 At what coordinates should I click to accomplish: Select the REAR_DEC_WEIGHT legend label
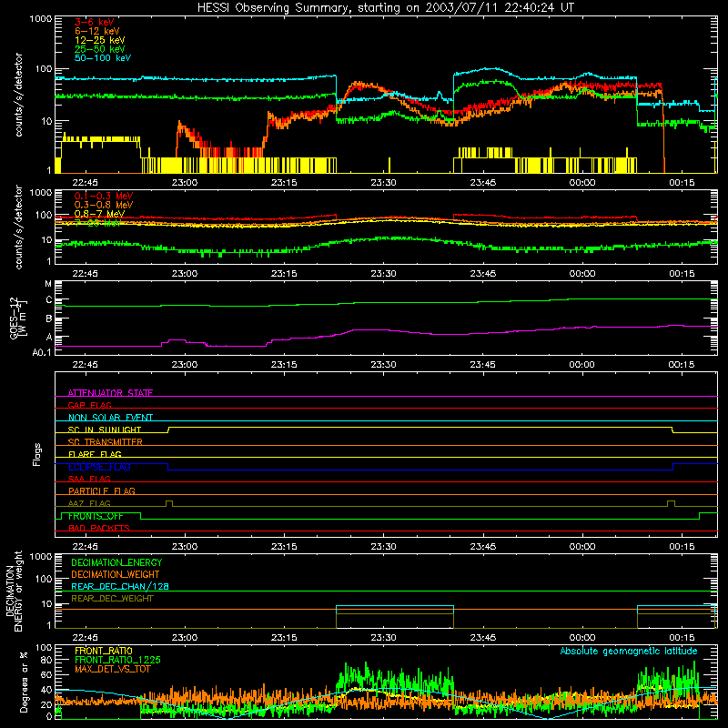[x=112, y=599]
